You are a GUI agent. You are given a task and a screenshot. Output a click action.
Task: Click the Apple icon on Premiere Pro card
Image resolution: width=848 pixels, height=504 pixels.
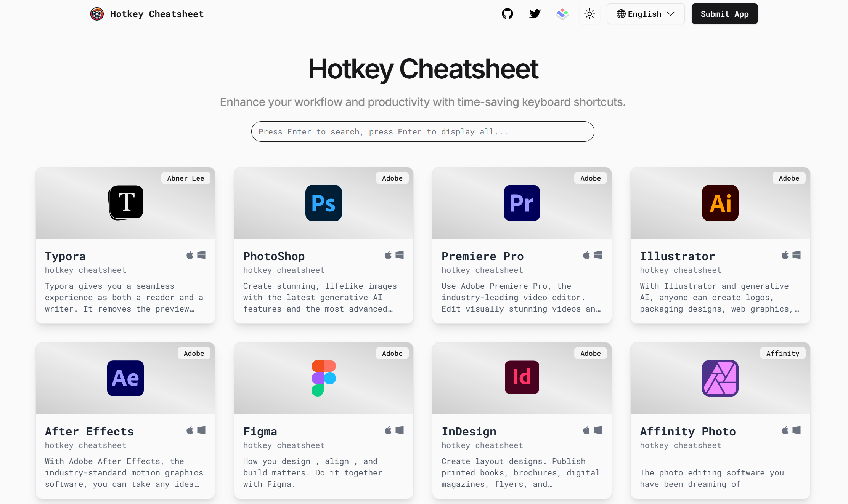[x=586, y=255]
